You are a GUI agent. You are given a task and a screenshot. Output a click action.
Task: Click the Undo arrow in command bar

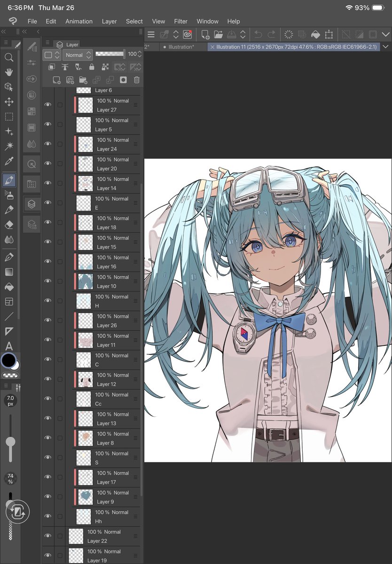(x=258, y=34)
